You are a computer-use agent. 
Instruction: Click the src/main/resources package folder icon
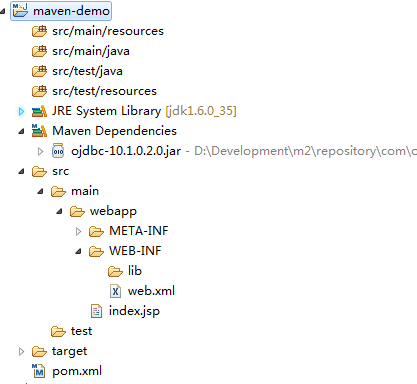coord(39,31)
